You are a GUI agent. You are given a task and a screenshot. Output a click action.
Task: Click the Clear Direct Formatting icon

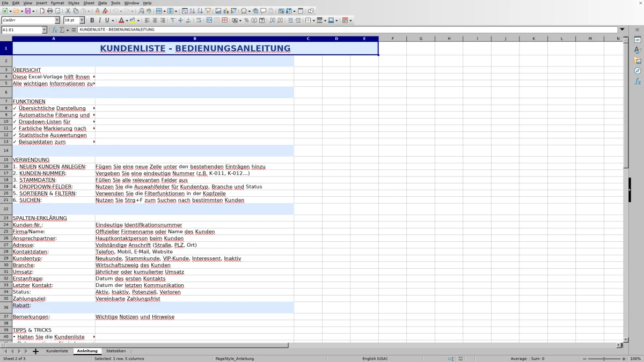[x=105, y=11]
